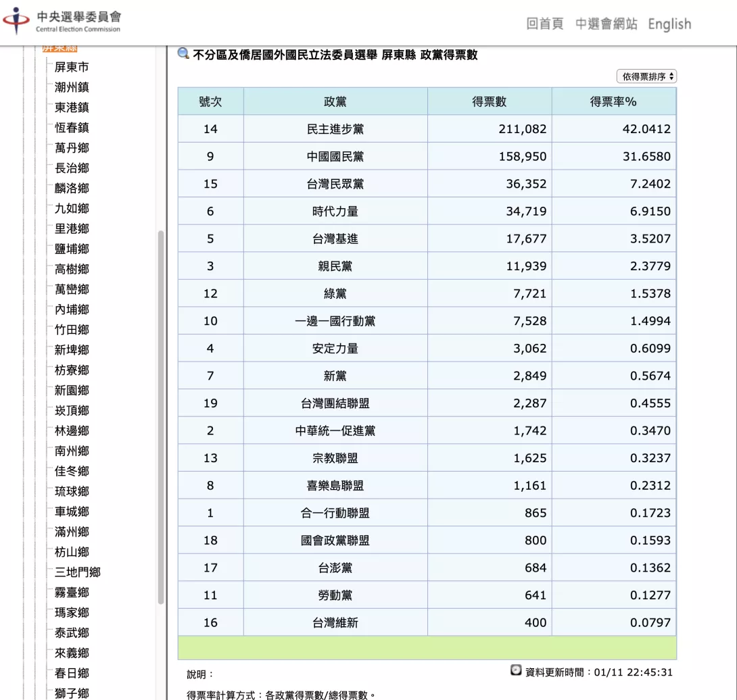Select 竹田鄉 in the district tree
737x700 pixels.
(72, 330)
